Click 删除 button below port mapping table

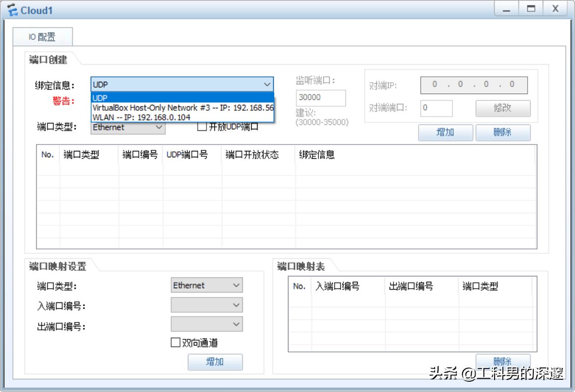503,361
